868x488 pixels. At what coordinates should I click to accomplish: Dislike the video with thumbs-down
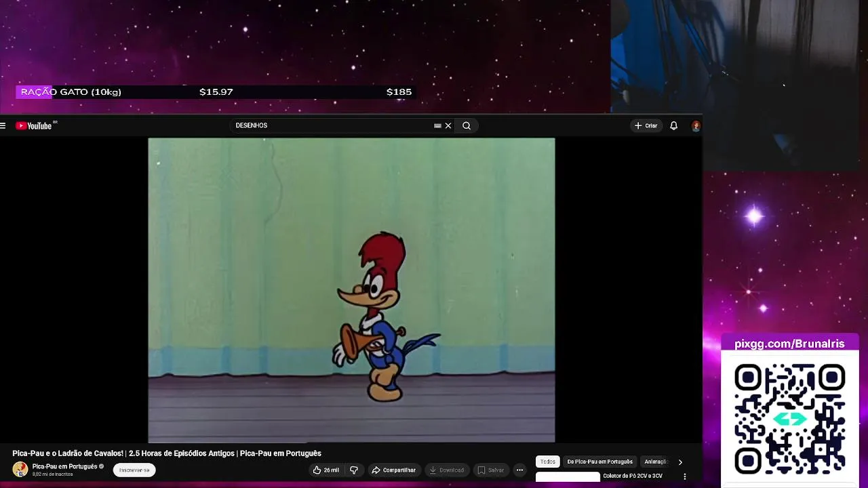tap(354, 470)
